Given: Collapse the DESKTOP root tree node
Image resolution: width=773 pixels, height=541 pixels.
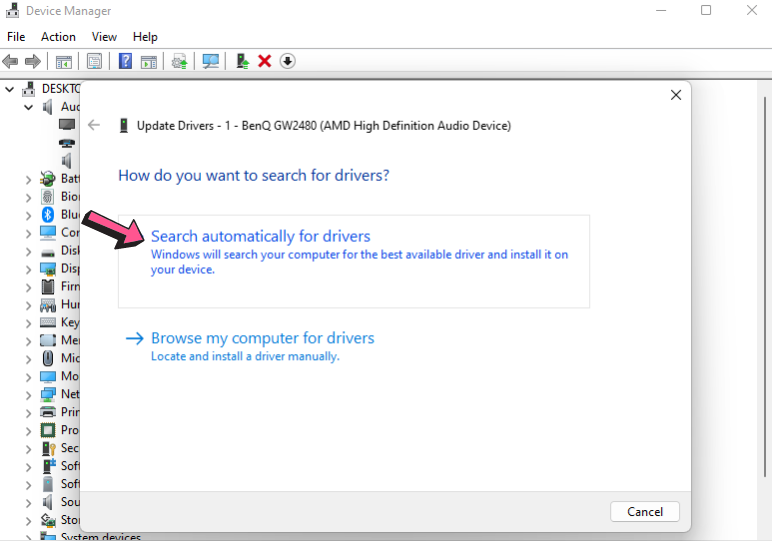Looking at the screenshot, I should coord(9,89).
